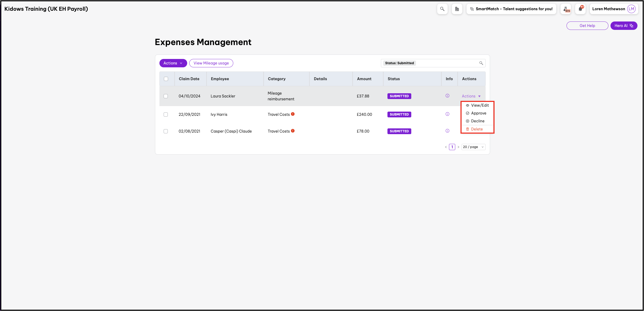Tick the select-all checkbox in table header
644x311 pixels.
[x=166, y=79]
